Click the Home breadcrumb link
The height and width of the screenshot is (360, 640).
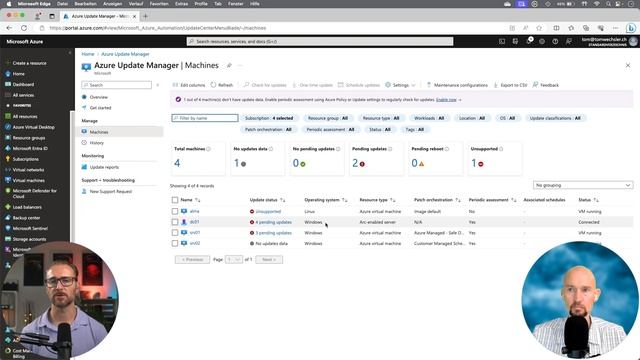click(x=88, y=54)
